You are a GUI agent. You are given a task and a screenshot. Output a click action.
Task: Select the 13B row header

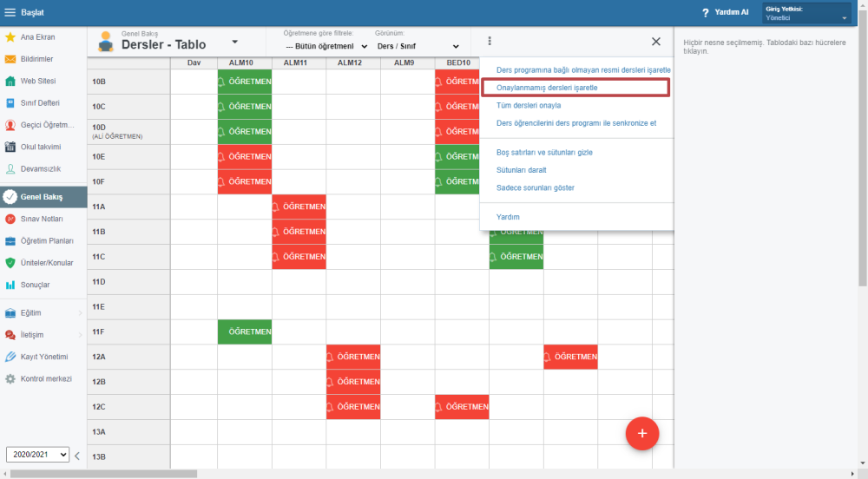(x=128, y=457)
